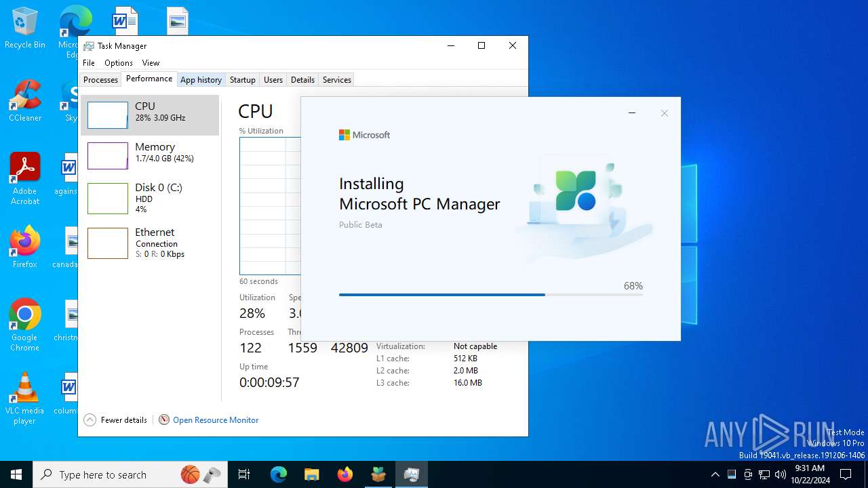Select the Performance tab
Image resolution: width=868 pixels, height=488 pixels.
tap(149, 79)
